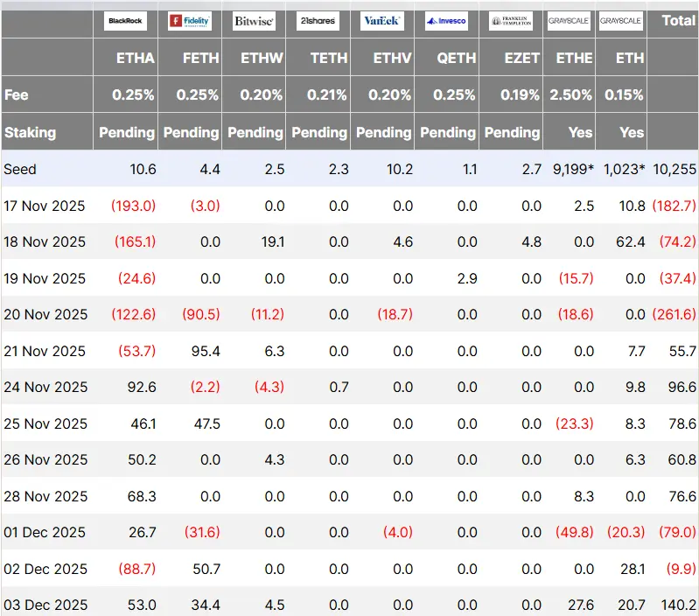Click the Franklin Templeton logo
The height and width of the screenshot is (616, 699).
pos(511,21)
